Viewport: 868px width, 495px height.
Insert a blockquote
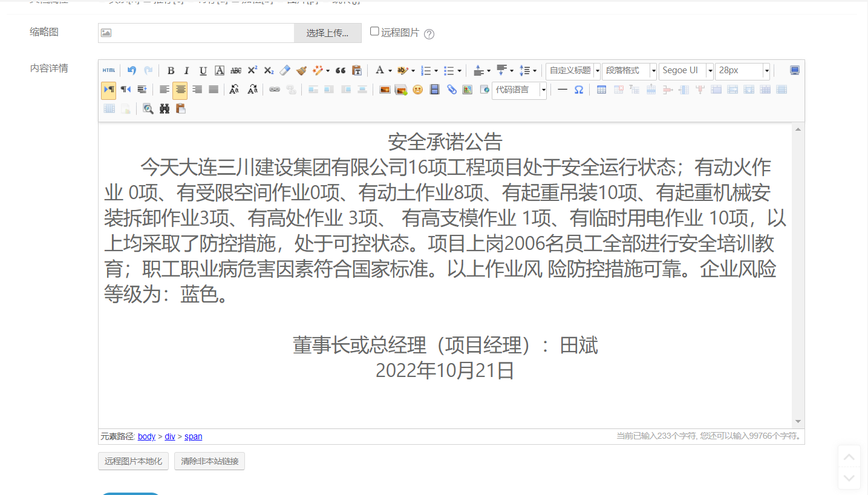341,71
